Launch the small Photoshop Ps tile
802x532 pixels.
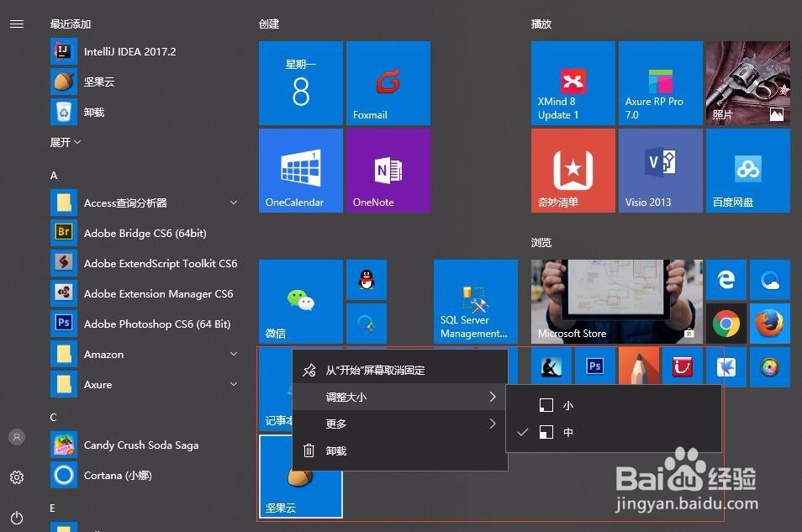click(x=595, y=366)
